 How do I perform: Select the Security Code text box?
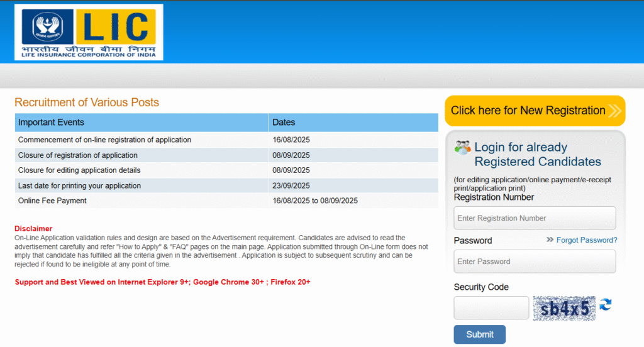(x=491, y=308)
